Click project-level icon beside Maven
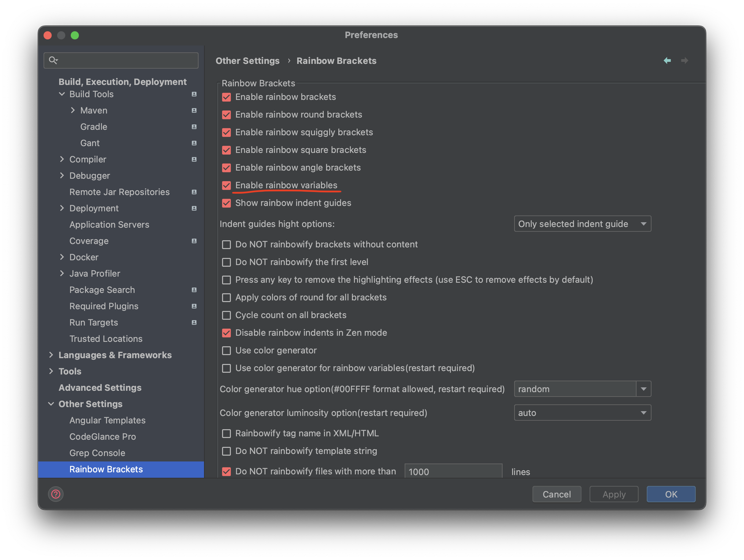This screenshot has height=560, width=744. 194,110
